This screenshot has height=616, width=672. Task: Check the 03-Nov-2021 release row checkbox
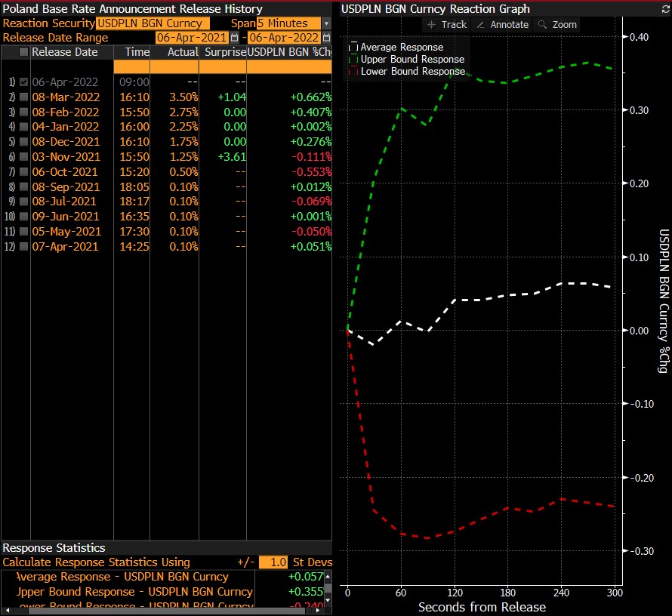23,156
